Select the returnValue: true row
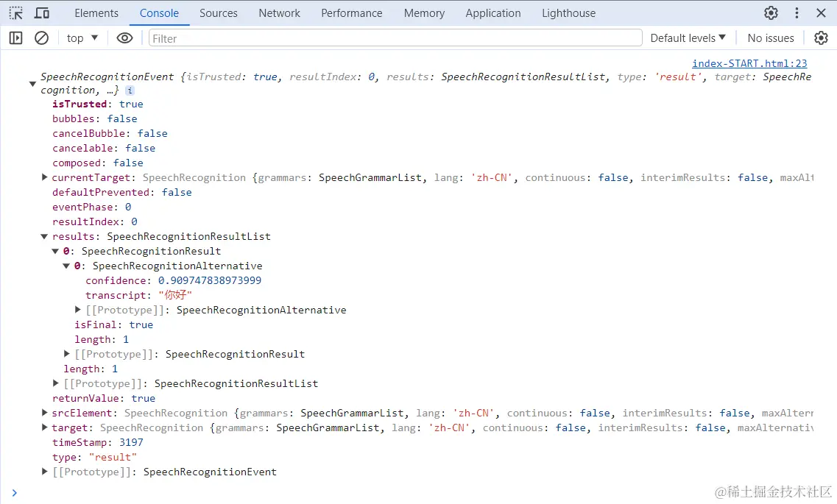Screen dimensions: 837x504 (104, 398)
